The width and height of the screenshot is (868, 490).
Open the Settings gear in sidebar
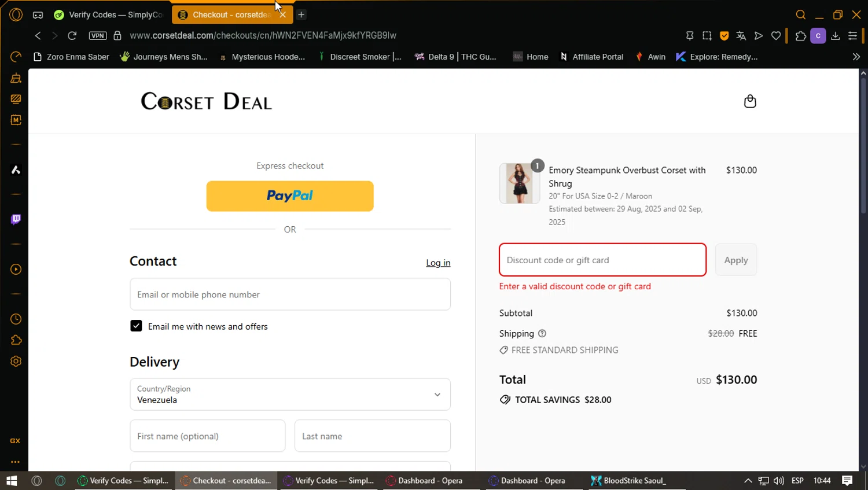tap(16, 361)
